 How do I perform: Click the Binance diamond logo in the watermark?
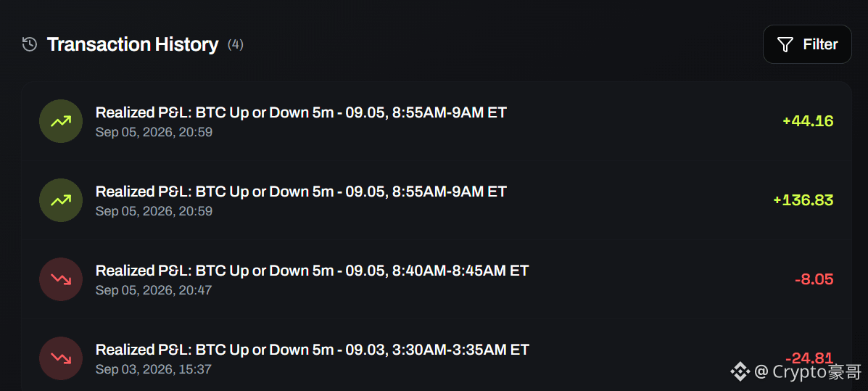coord(740,371)
